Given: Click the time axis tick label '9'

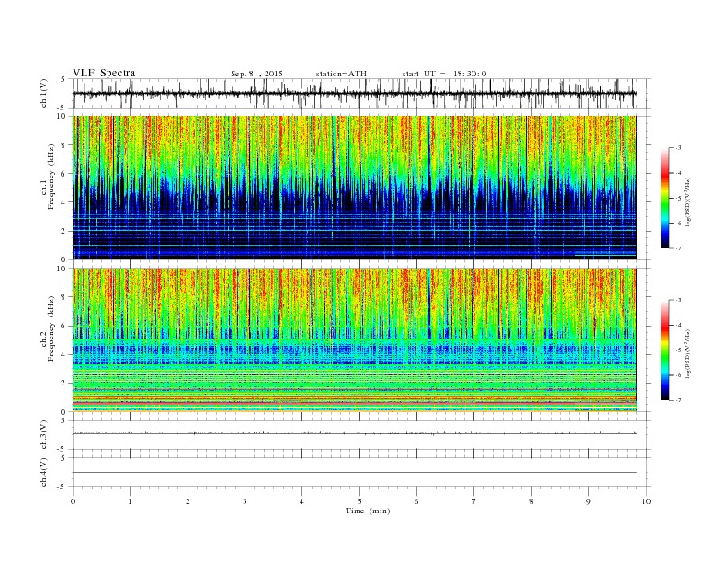Looking at the screenshot, I should click(x=588, y=501).
